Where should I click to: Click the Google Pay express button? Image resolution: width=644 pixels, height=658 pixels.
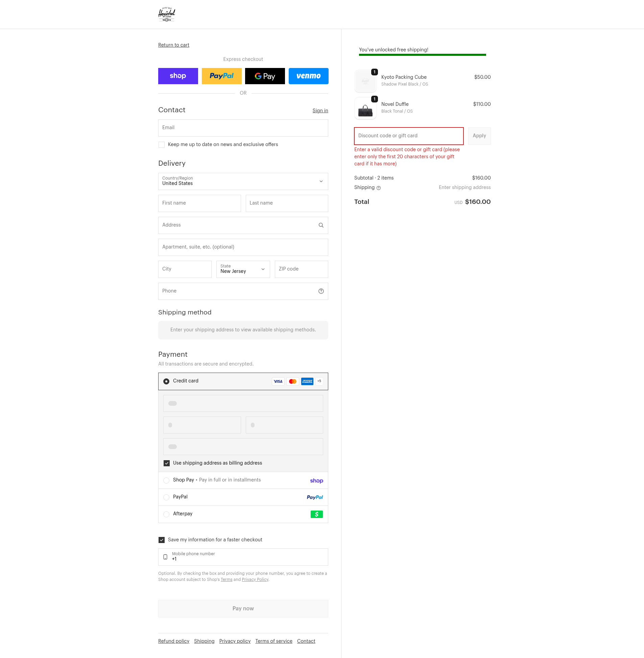pyautogui.click(x=264, y=76)
